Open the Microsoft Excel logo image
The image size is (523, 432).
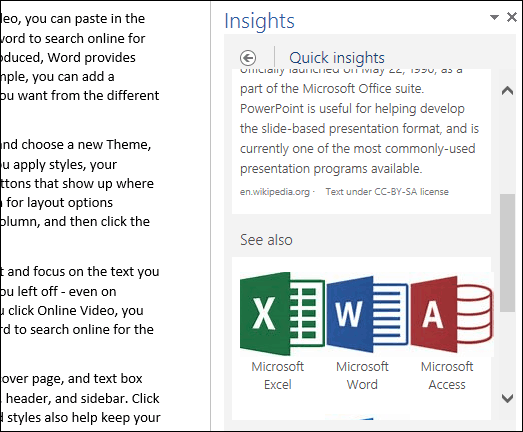(x=282, y=314)
